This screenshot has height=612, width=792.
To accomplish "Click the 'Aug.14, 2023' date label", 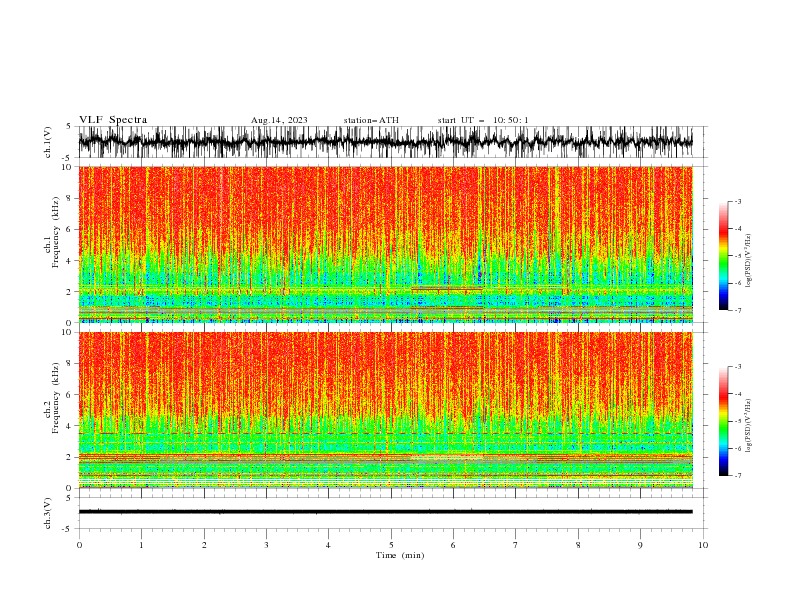I will click(279, 120).
